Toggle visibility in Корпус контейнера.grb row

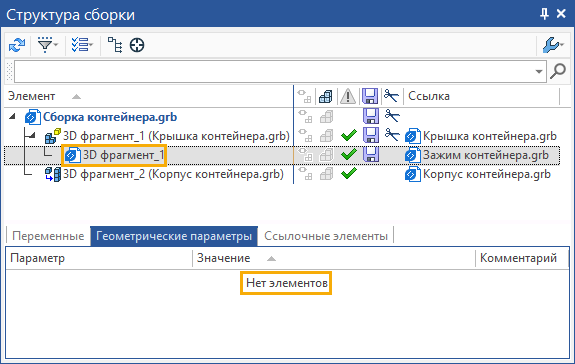[304, 174]
